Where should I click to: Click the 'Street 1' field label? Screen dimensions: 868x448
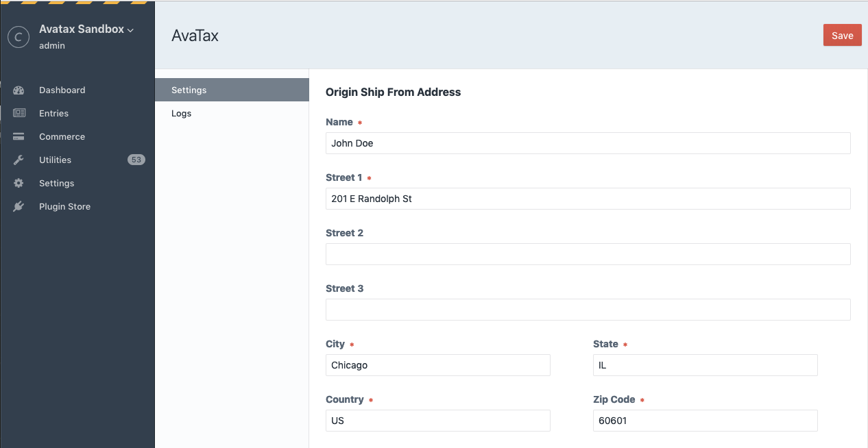(344, 177)
